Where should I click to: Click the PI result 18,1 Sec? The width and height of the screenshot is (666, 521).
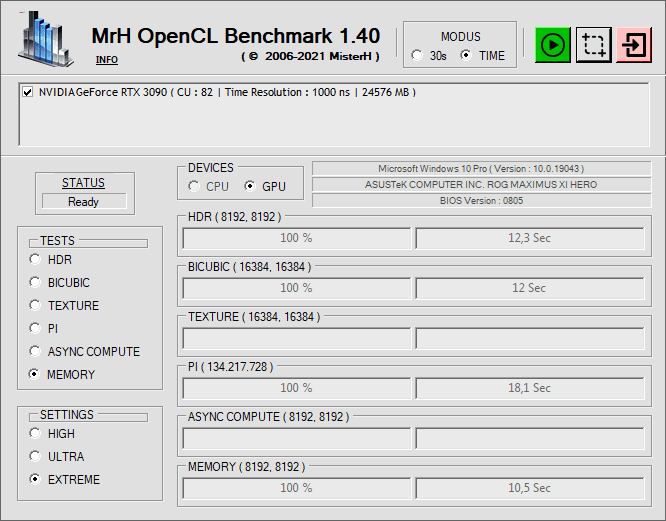click(530, 388)
